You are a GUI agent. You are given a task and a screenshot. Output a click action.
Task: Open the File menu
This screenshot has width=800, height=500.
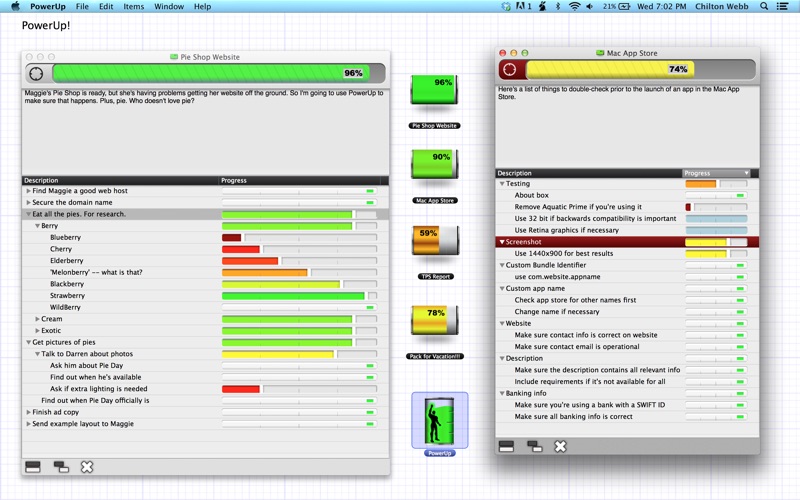pos(82,6)
